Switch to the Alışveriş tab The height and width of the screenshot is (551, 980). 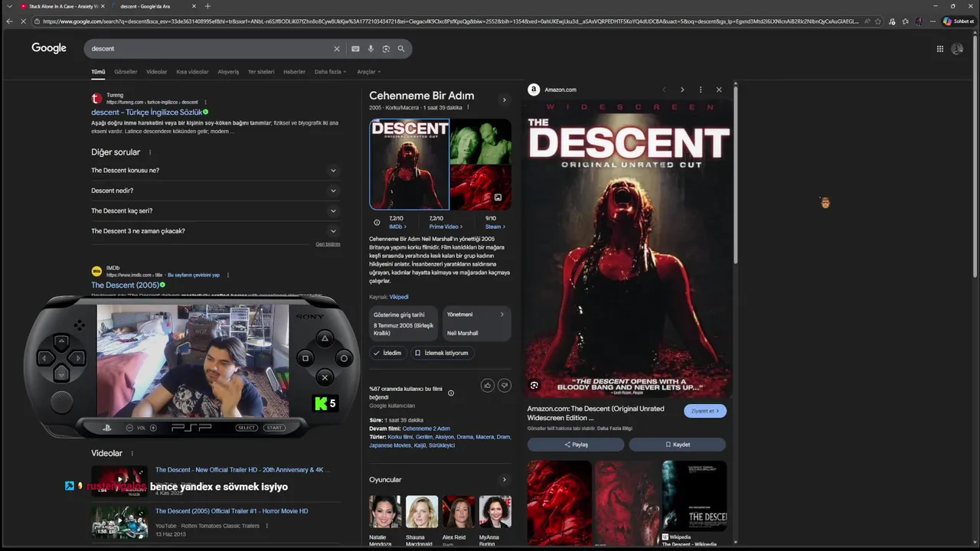coord(228,72)
